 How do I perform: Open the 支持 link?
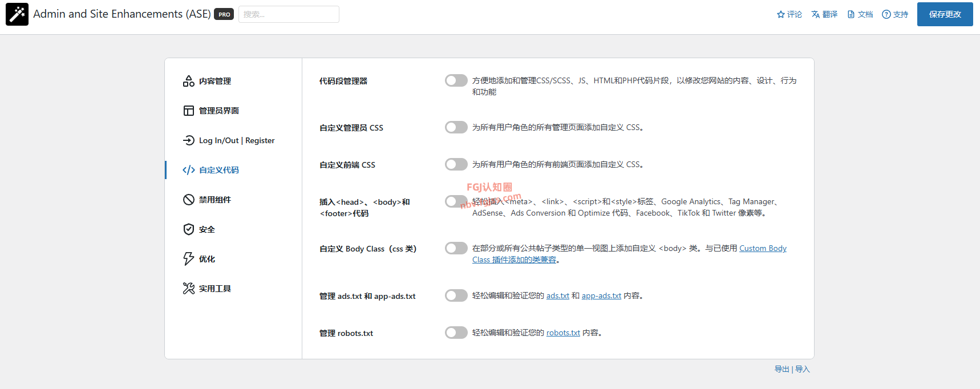pos(895,14)
